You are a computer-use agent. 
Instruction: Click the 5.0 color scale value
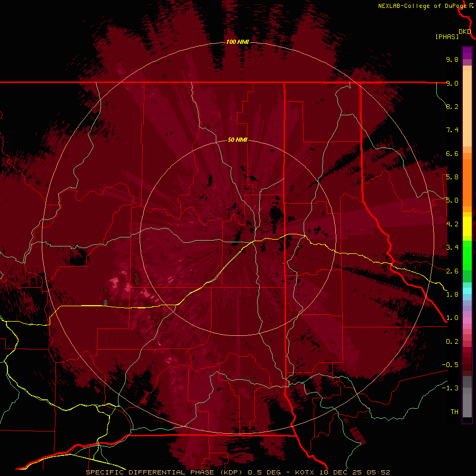tap(452, 200)
